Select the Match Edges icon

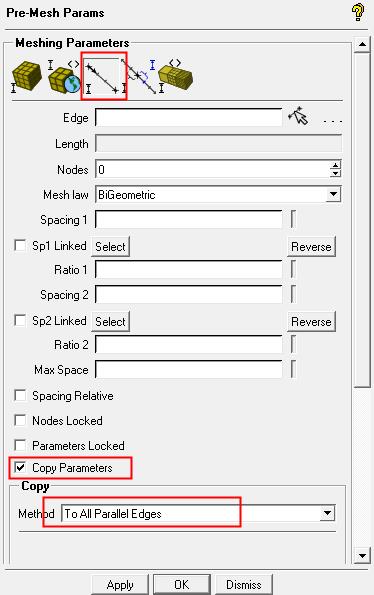click(x=139, y=76)
